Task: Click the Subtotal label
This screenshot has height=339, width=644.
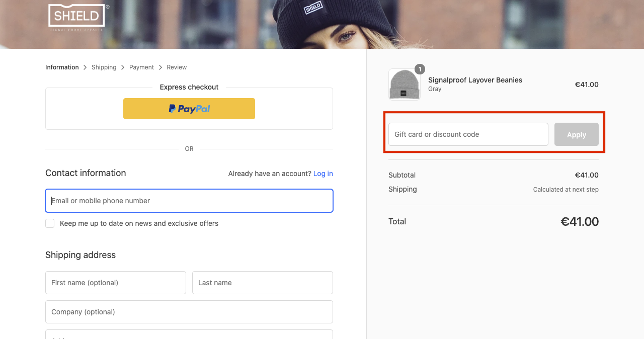Action: pos(402,175)
